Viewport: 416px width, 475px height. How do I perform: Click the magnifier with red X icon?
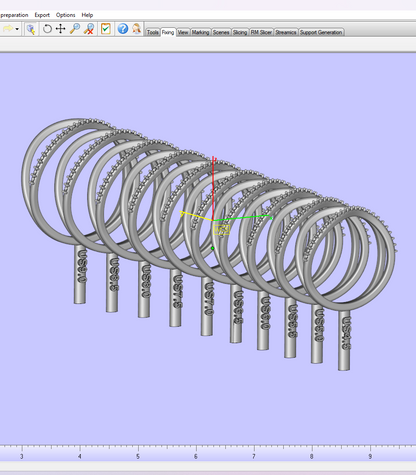coord(89,29)
